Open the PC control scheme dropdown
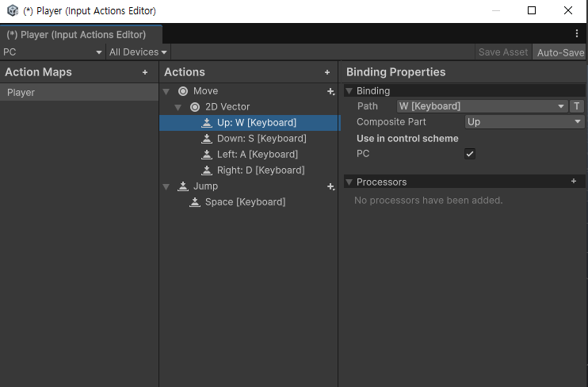The image size is (588, 387). [53, 52]
